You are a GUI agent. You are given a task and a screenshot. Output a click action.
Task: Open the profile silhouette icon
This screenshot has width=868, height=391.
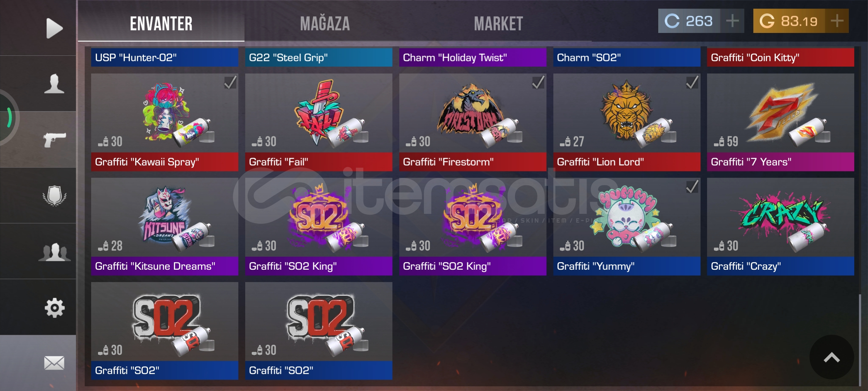pyautogui.click(x=54, y=84)
